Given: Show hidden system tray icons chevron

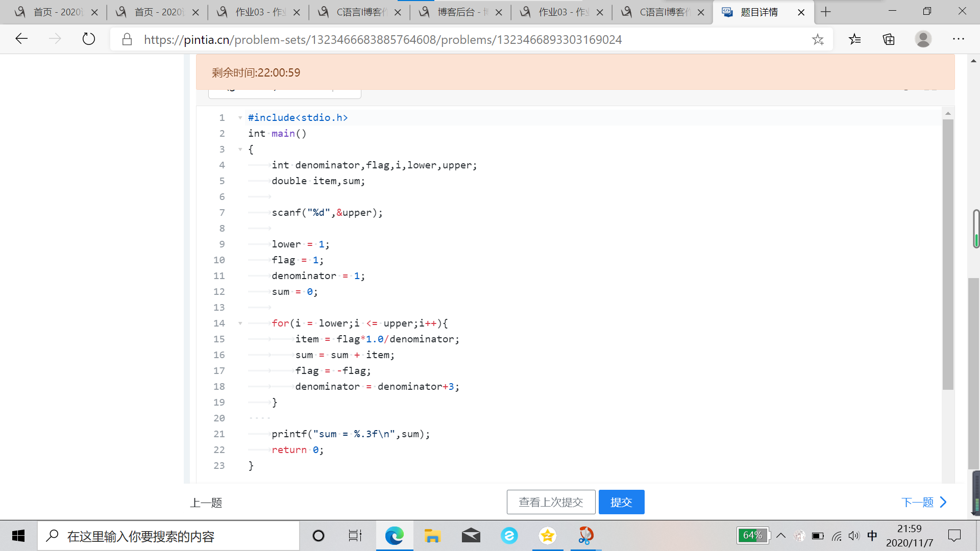Looking at the screenshot, I should coord(781,536).
